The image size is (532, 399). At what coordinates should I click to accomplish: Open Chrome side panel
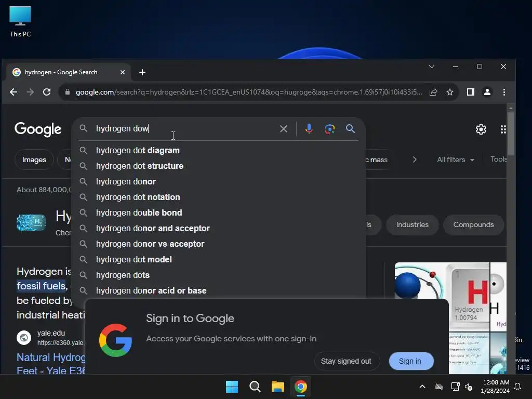pos(471,92)
